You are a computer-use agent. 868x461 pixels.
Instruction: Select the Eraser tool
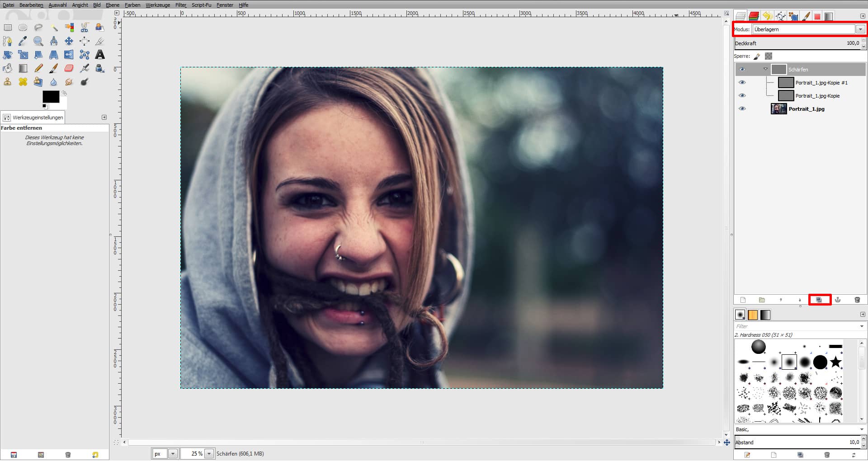click(69, 68)
